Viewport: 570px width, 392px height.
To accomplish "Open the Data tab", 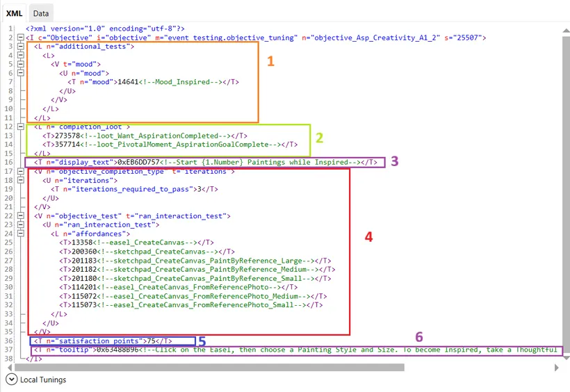I will 41,13.
